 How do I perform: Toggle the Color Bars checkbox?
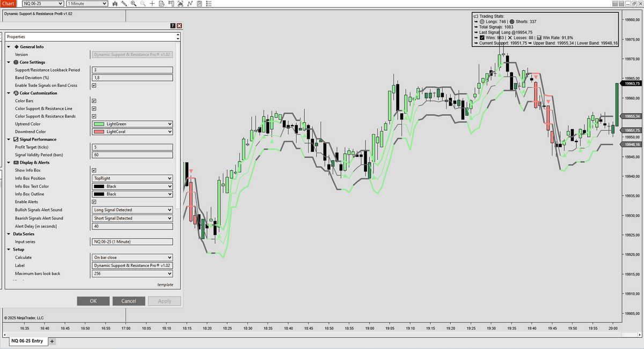click(x=94, y=101)
